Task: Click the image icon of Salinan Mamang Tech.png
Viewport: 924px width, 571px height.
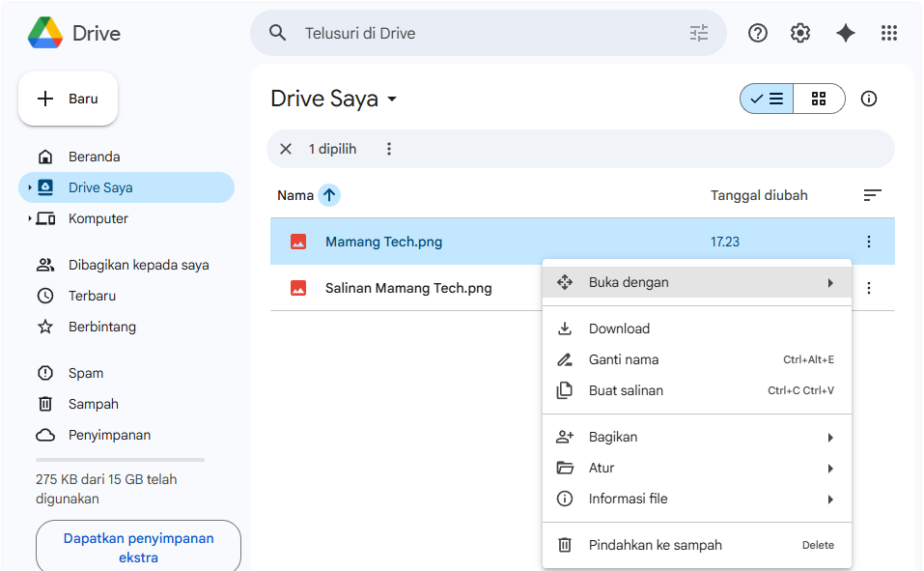Action: click(x=298, y=288)
